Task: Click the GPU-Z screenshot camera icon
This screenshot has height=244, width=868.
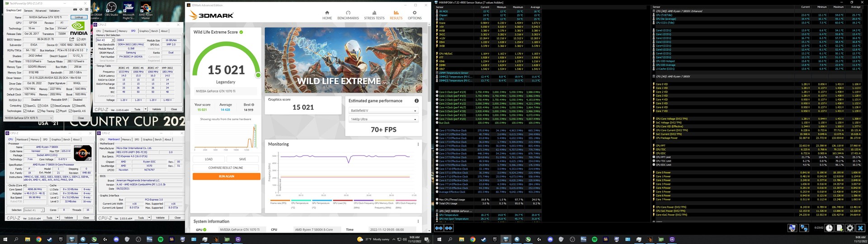Action: (75, 9)
